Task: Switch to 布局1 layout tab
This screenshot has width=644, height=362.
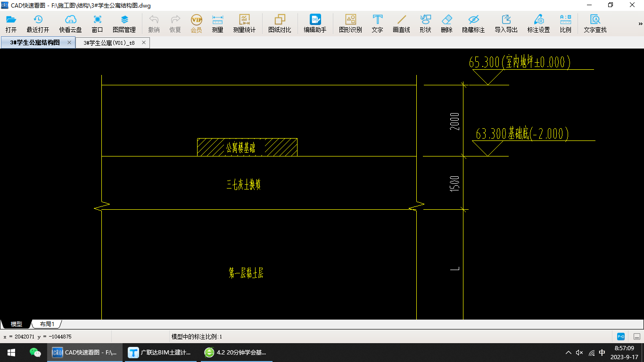Action: pyautogui.click(x=47, y=324)
